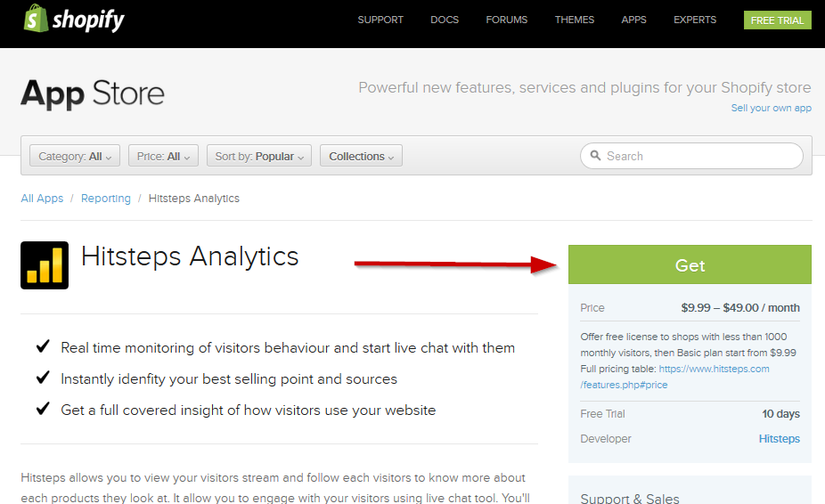Open APPS in the navigation bar
The height and width of the screenshot is (504, 825).
point(634,20)
